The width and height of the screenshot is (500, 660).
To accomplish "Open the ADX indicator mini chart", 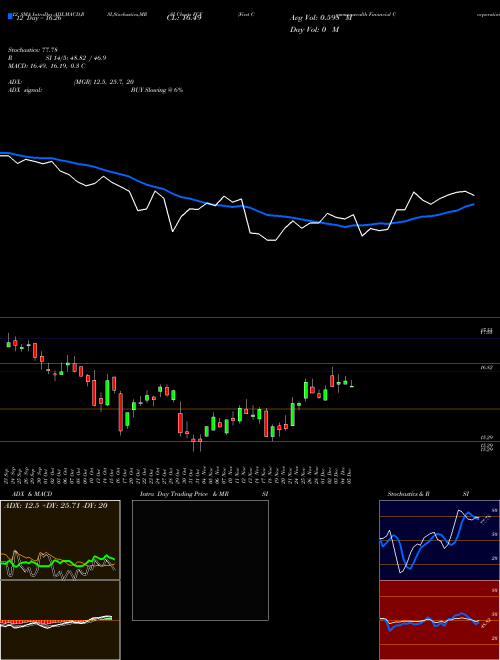I will point(60,540).
